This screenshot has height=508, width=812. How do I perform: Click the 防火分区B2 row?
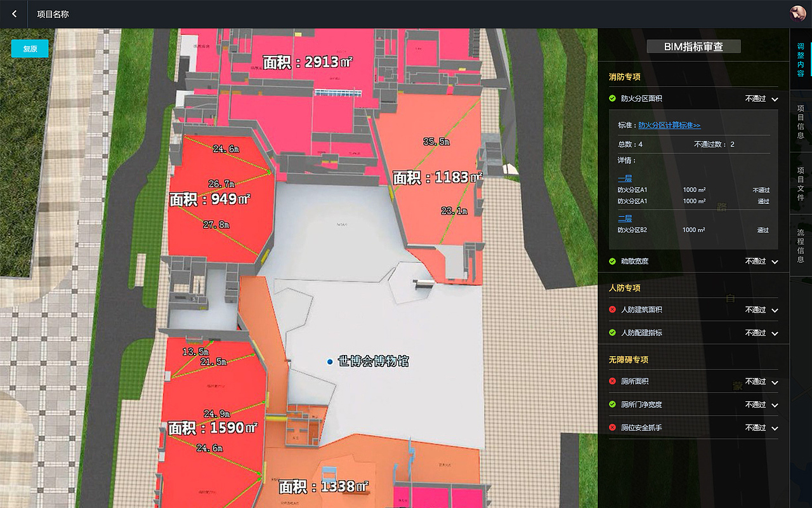coord(693,230)
